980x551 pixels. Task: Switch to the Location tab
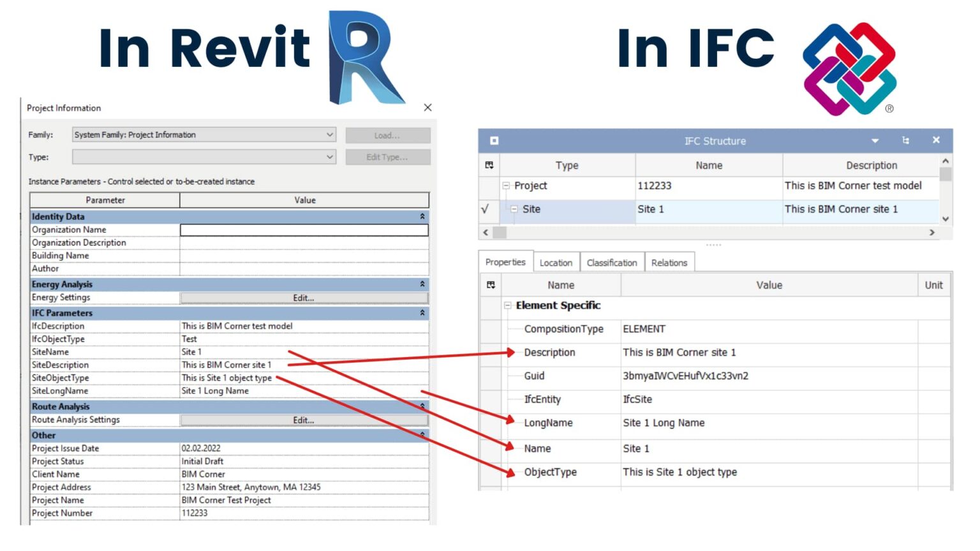pyautogui.click(x=555, y=261)
